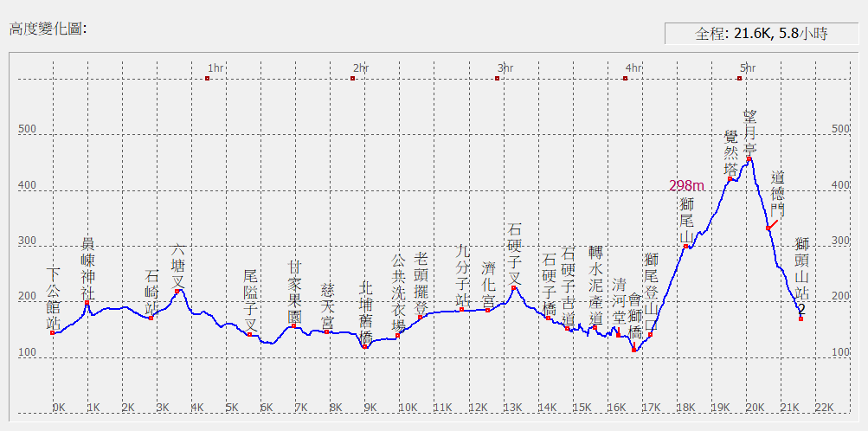Click the 員崠神社 waypoint marker
The height and width of the screenshot is (431, 868).
pyautogui.click(x=87, y=303)
